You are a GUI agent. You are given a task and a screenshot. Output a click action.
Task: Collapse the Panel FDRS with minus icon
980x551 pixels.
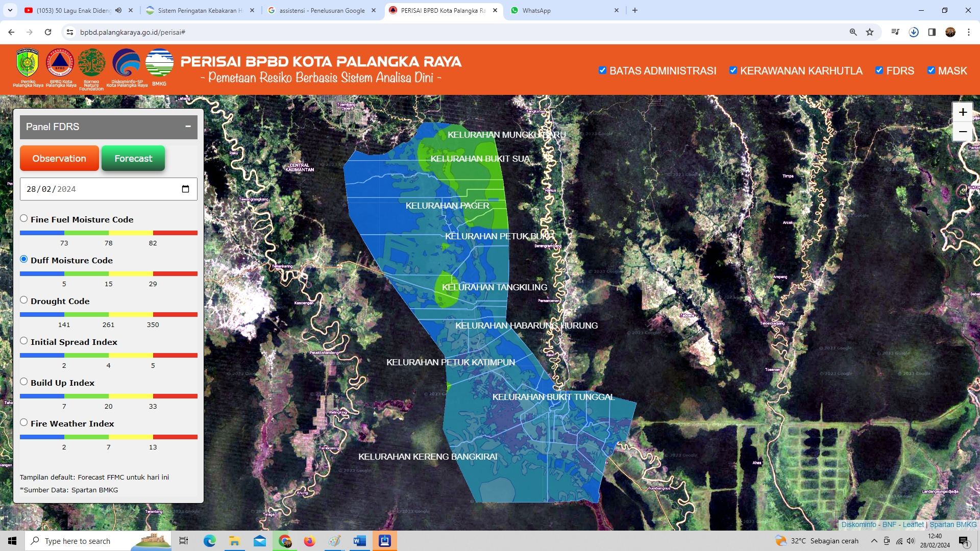(188, 127)
